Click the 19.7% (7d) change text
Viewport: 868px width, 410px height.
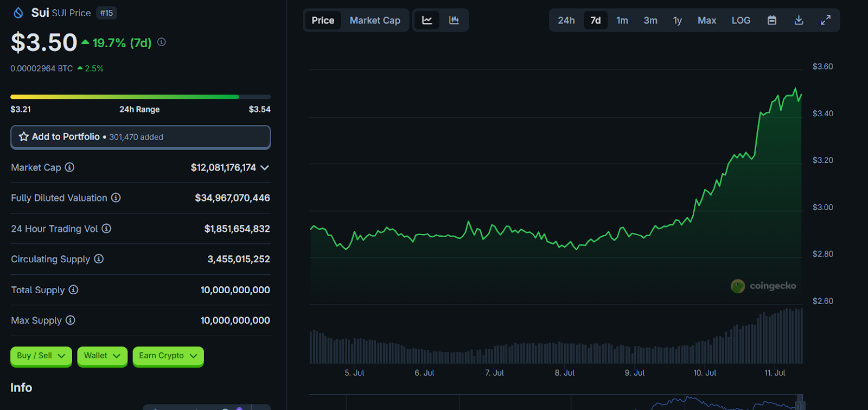[x=122, y=43]
